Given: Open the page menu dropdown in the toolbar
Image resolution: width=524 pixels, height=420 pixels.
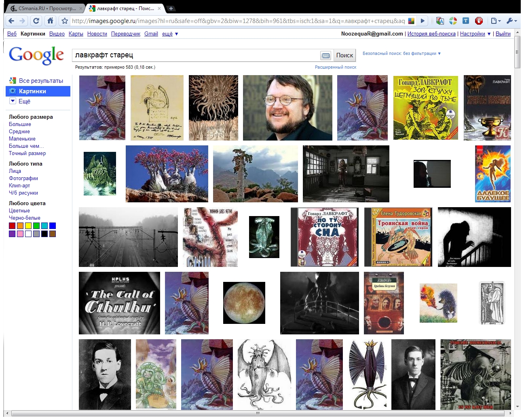Looking at the screenshot, I should click(x=495, y=21).
